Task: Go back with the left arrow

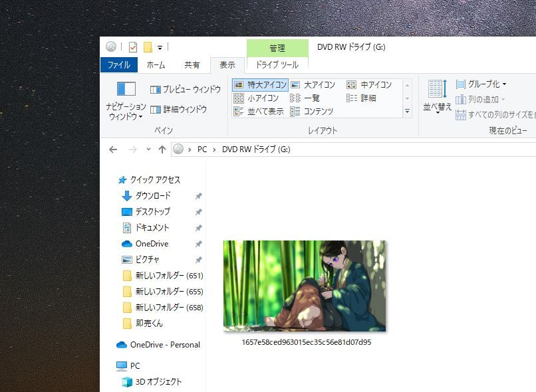Action: click(x=113, y=149)
